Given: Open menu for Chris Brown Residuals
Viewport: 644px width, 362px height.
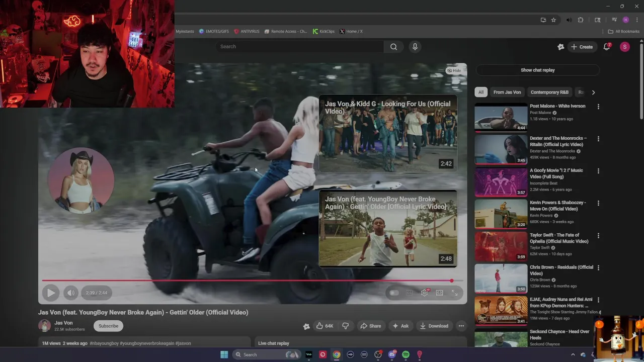Looking at the screenshot, I should (x=598, y=267).
